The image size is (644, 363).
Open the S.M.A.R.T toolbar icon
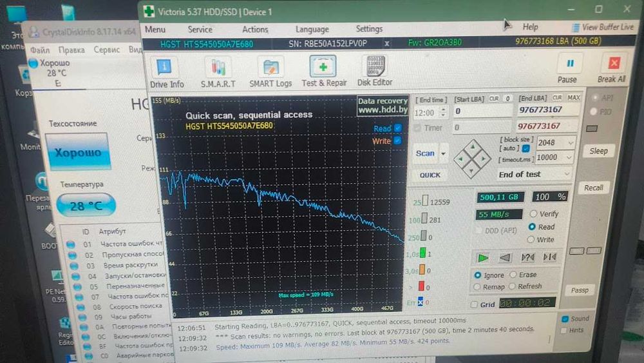point(218,67)
